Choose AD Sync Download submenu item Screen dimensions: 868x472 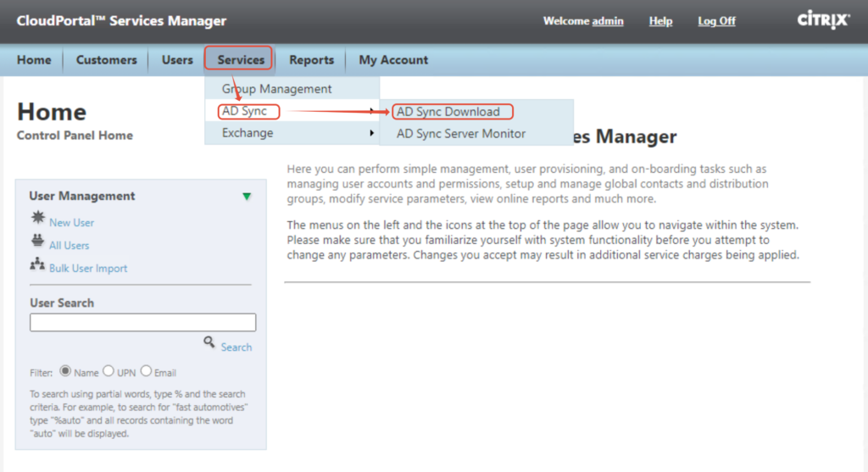pyautogui.click(x=476, y=112)
